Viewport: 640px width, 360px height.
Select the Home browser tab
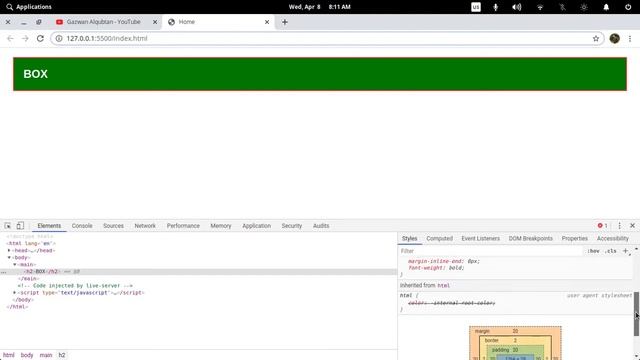(218, 22)
